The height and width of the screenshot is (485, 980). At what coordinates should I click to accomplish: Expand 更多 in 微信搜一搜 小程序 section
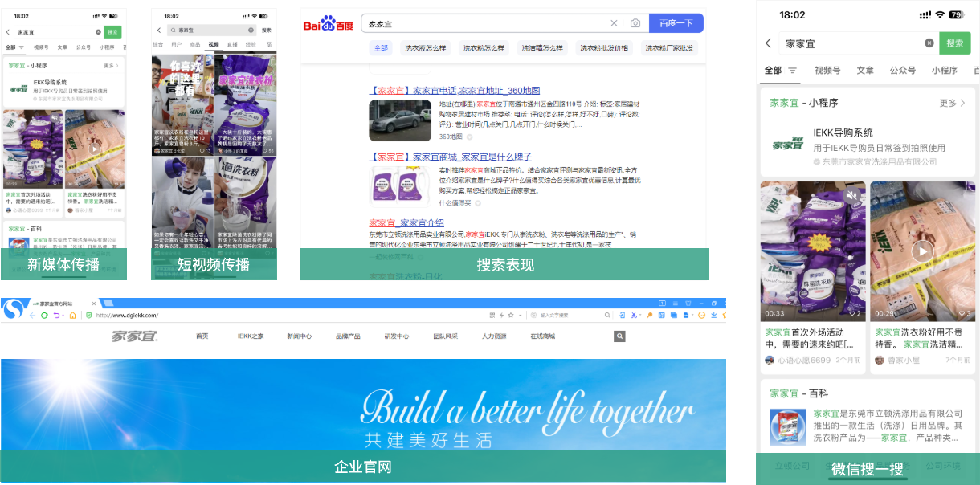(x=953, y=103)
